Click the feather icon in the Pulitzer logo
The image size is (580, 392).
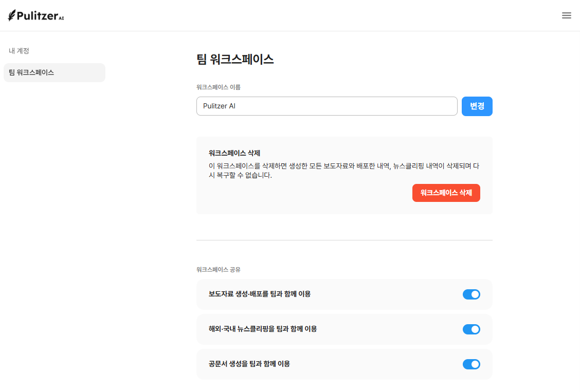point(11,16)
